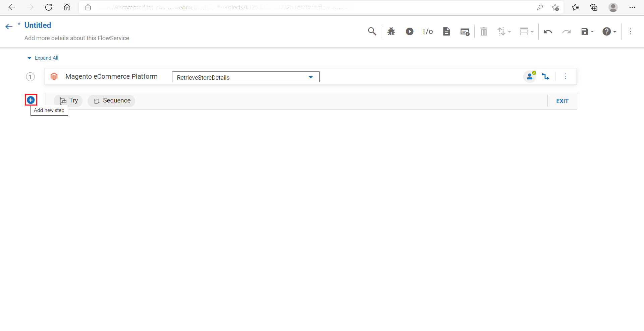Open the pipeline mapping for step 1
The image size is (644, 331).
coord(545,76)
